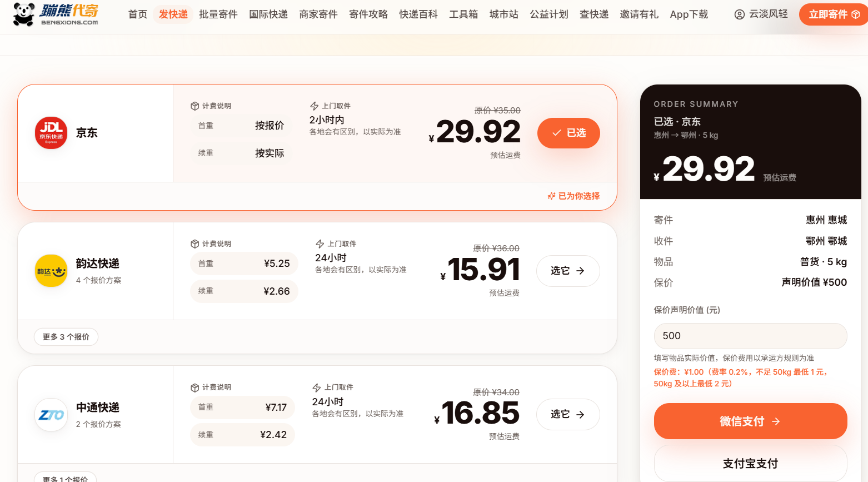Click the box icon next to JD 计费说明

pos(194,106)
